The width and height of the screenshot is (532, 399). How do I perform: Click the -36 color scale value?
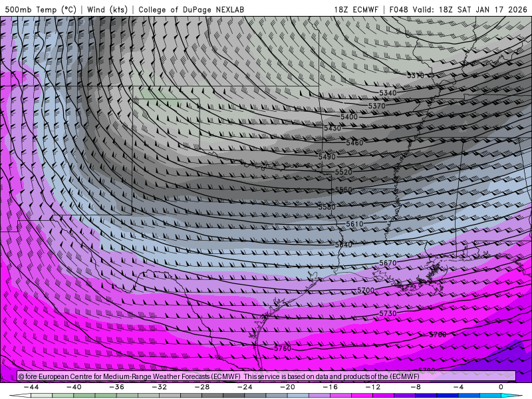point(117,387)
